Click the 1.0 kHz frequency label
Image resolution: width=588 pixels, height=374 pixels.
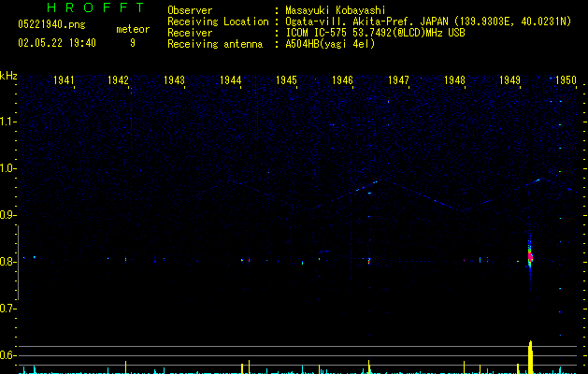click(7, 168)
